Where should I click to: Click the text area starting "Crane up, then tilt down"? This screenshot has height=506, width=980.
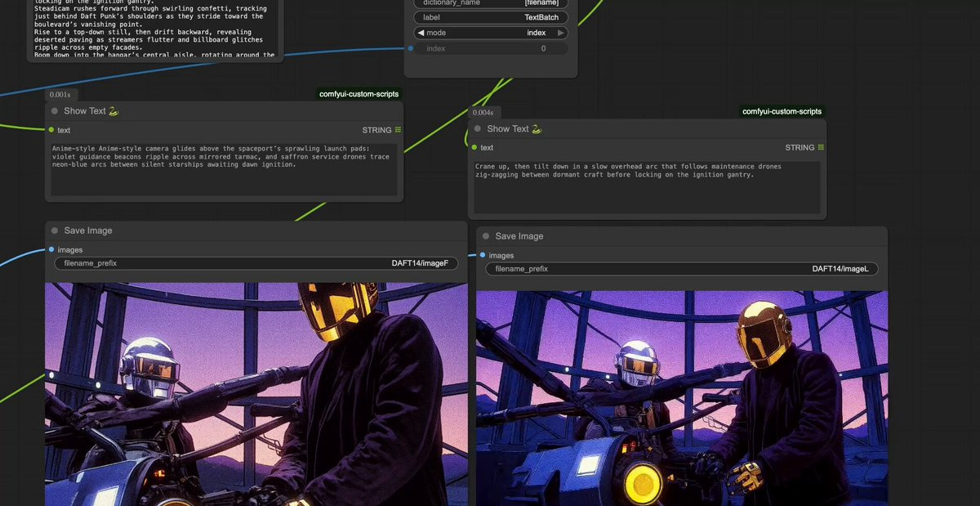coord(646,186)
